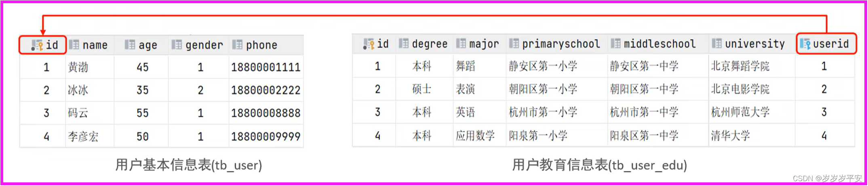Image resolution: width=868 pixels, height=186 pixels.
Task: Click the column icon beside middleschool header
Action: 615,44
